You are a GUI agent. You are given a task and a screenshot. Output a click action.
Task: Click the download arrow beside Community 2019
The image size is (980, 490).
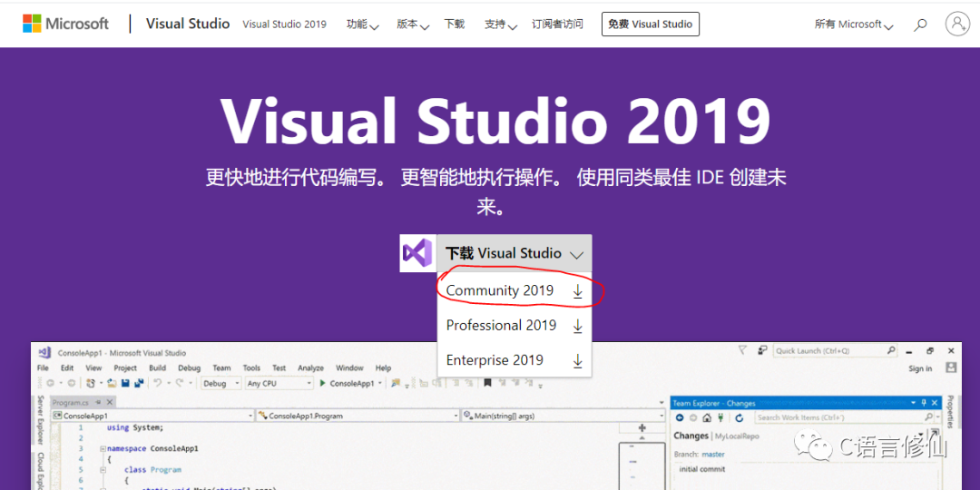[577, 291]
